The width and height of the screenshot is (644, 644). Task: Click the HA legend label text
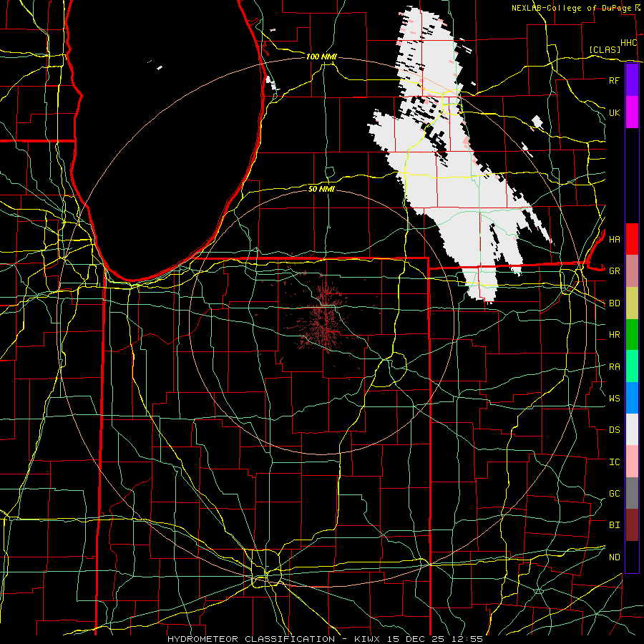point(615,240)
